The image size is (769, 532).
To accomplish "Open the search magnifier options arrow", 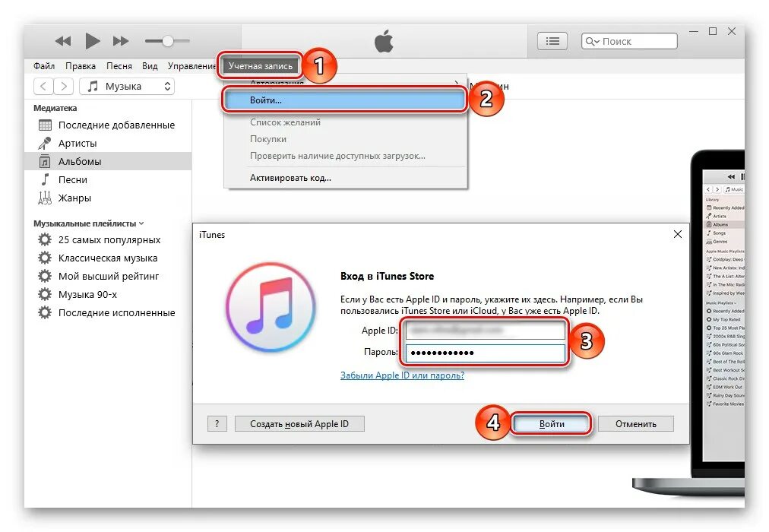I will click(x=593, y=42).
